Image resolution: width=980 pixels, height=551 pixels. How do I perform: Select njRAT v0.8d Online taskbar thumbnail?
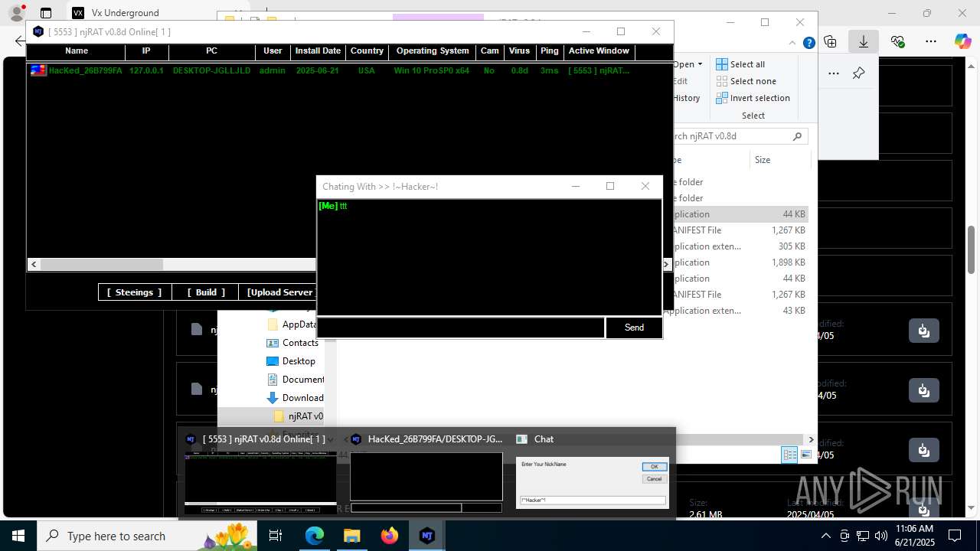coord(260,474)
